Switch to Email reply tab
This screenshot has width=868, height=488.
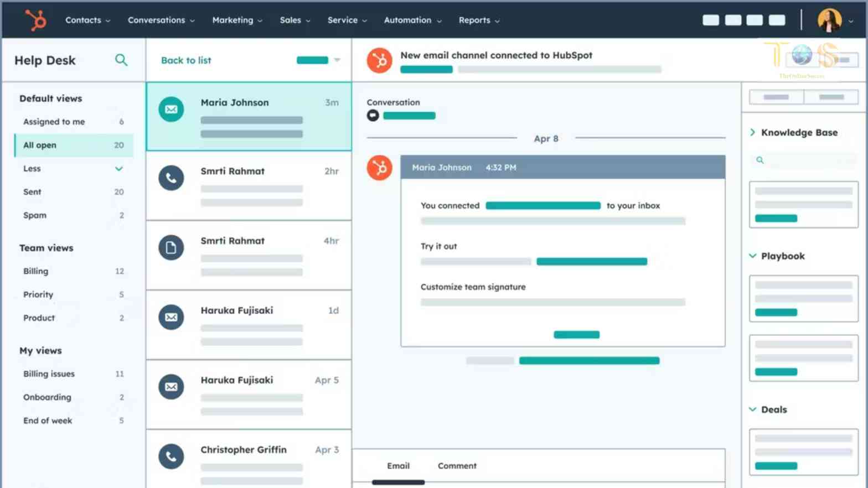click(x=398, y=466)
